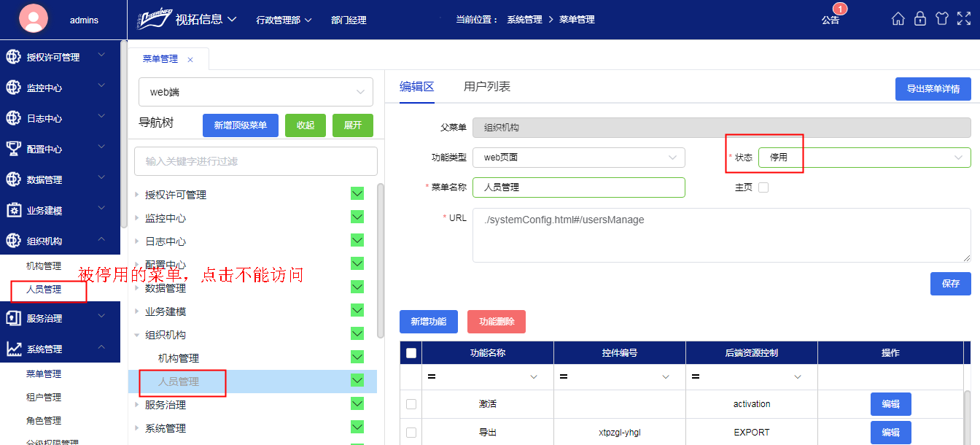This screenshot has width=980, height=445.
Task: Switch to the 用户列表 tab
Action: coord(486,87)
